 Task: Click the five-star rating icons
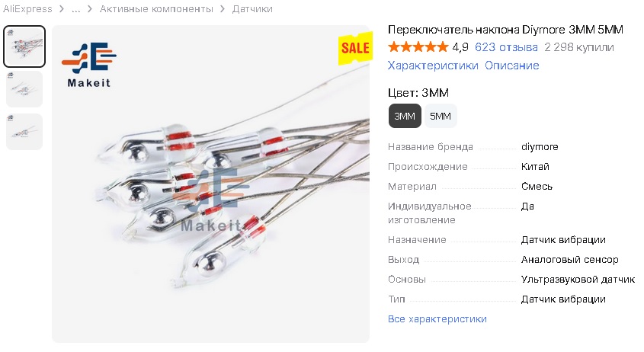point(418,46)
